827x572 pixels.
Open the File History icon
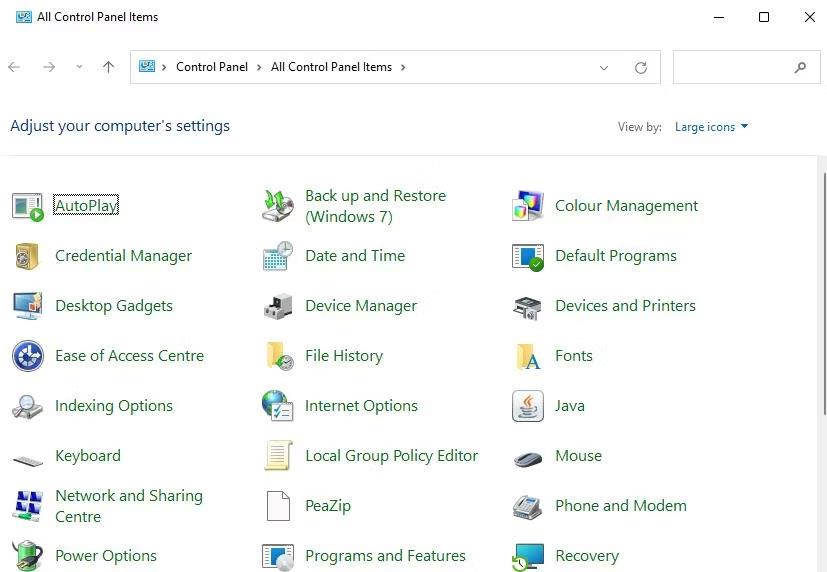(280, 356)
